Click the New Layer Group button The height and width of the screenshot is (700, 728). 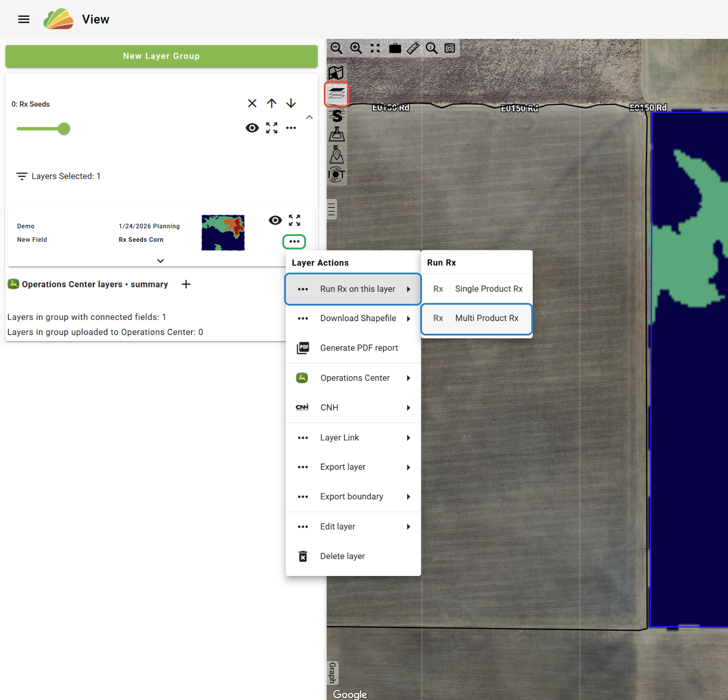[161, 56]
